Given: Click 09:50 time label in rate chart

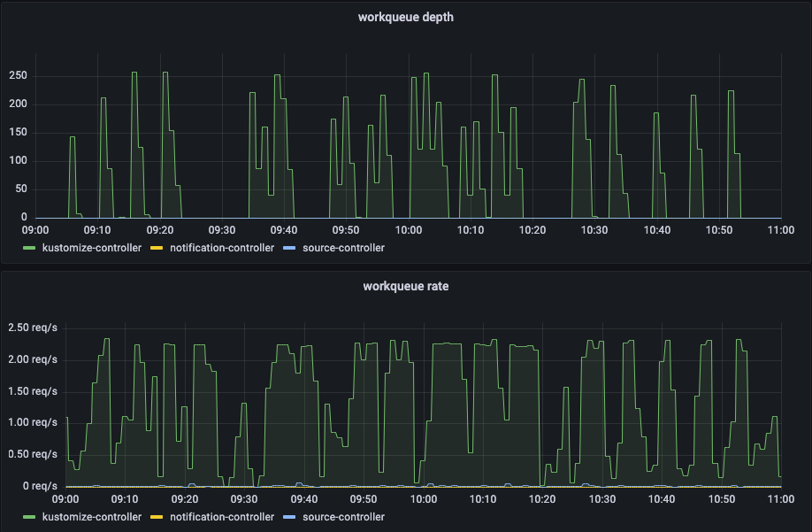Looking at the screenshot, I should pos(364,499).
